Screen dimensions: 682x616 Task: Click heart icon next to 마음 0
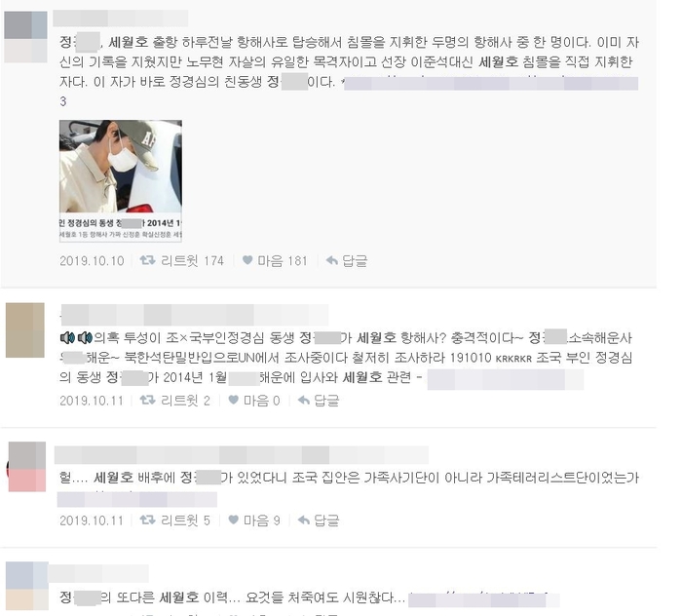pos(234,400)
